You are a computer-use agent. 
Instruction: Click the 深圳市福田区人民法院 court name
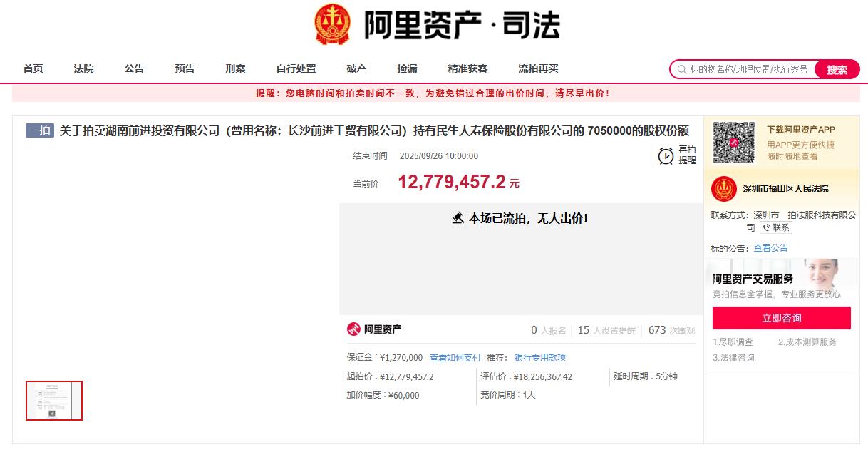coord(785,189)
